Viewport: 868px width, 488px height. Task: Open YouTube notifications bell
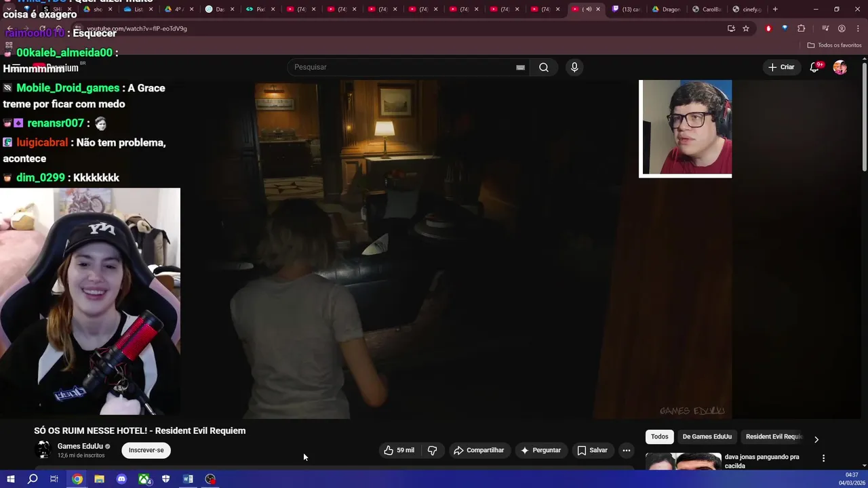pyautogui.click(x=814, y=67)
